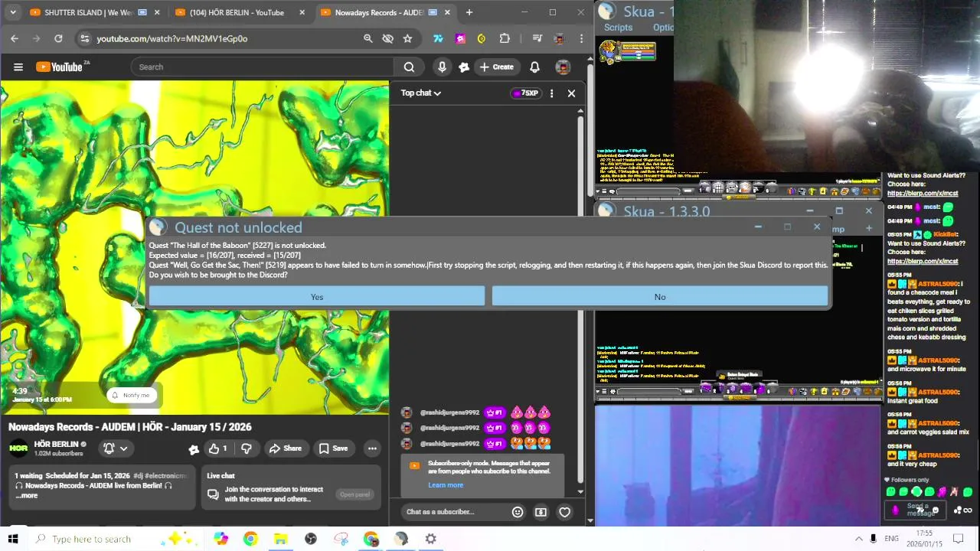Open the emoji picker in chat

point(518,512)
